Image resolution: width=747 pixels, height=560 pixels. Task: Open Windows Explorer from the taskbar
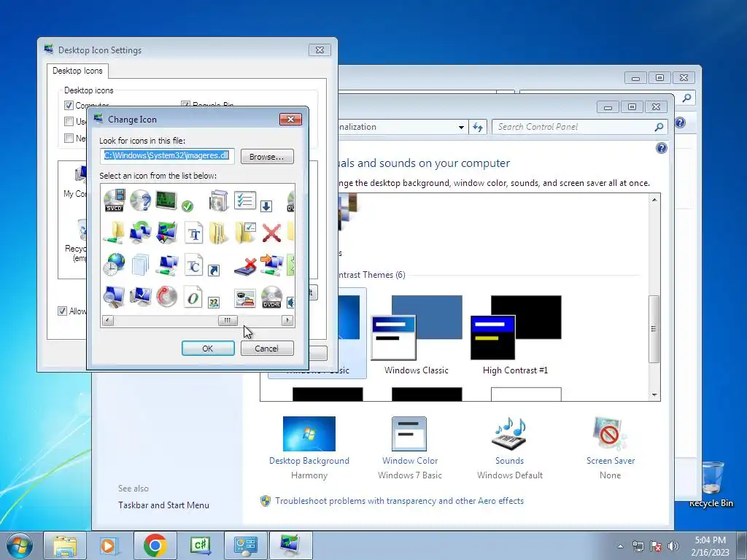click(x=65, y=545)
